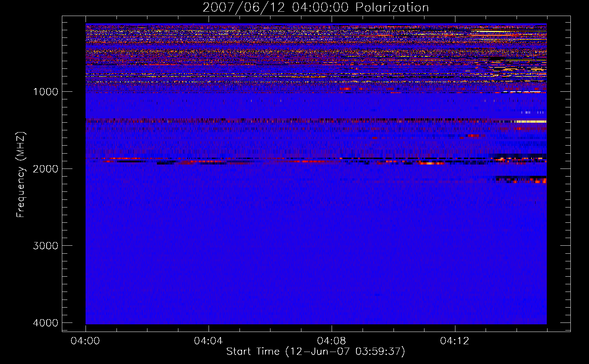This screenshot has height=364, width=589.
Task: Select the 2000 frequency tick label
Action: click(46, 169)
